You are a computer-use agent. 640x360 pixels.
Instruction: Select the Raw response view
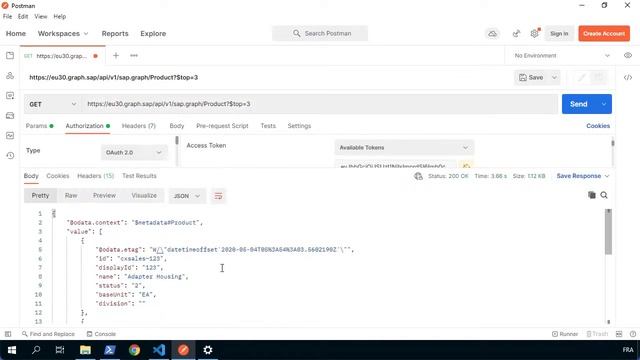click(71, 196)
